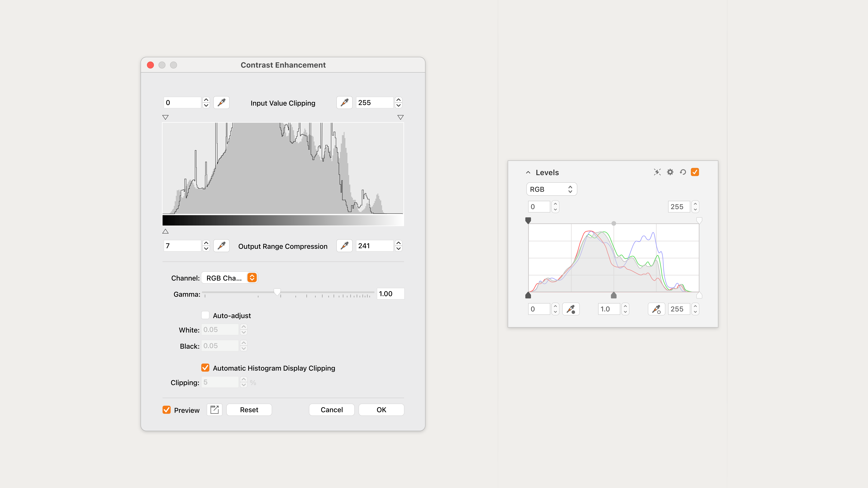
Task: Click the Levels RGB histogram graph
Action: (614, 258)
